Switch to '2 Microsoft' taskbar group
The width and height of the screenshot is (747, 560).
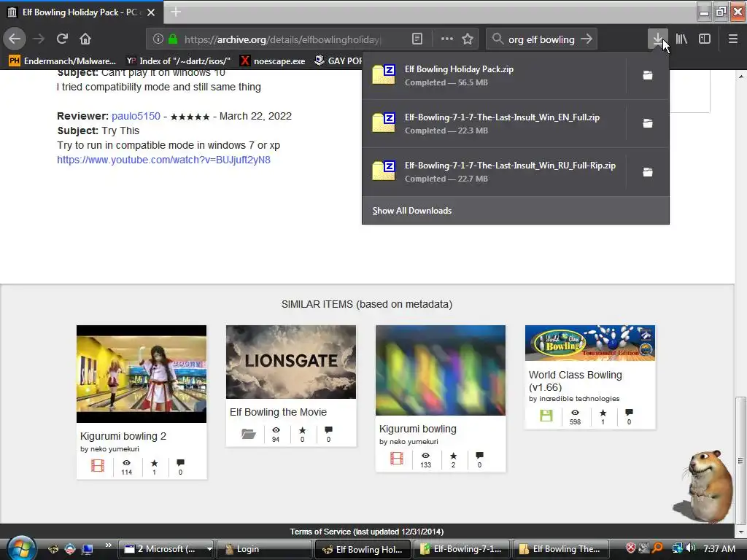(x=166, y=549)
